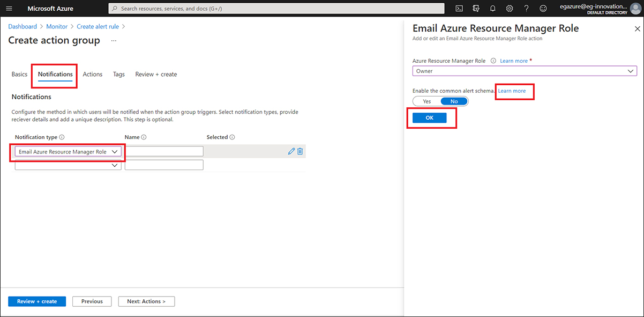
Task: Show info for Selected column
Action: [x=232, y=137]
